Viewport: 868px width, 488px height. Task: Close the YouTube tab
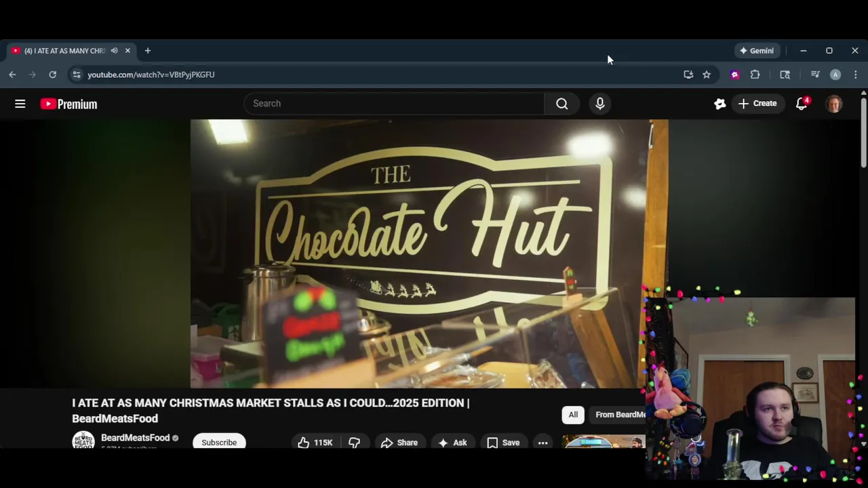click(127, 51)
